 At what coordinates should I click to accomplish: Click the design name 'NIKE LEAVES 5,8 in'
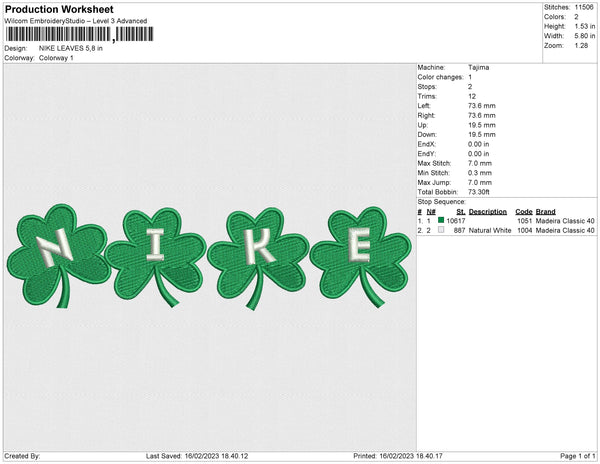click(71, 48)
